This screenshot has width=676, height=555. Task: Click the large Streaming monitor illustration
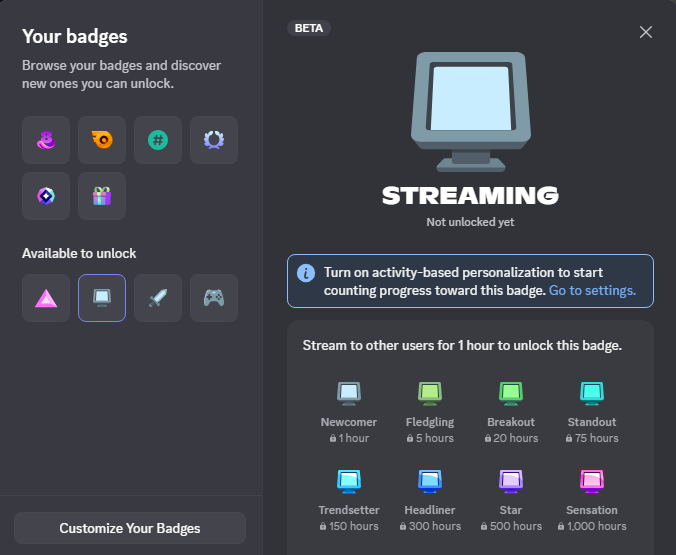coord(471,112)
